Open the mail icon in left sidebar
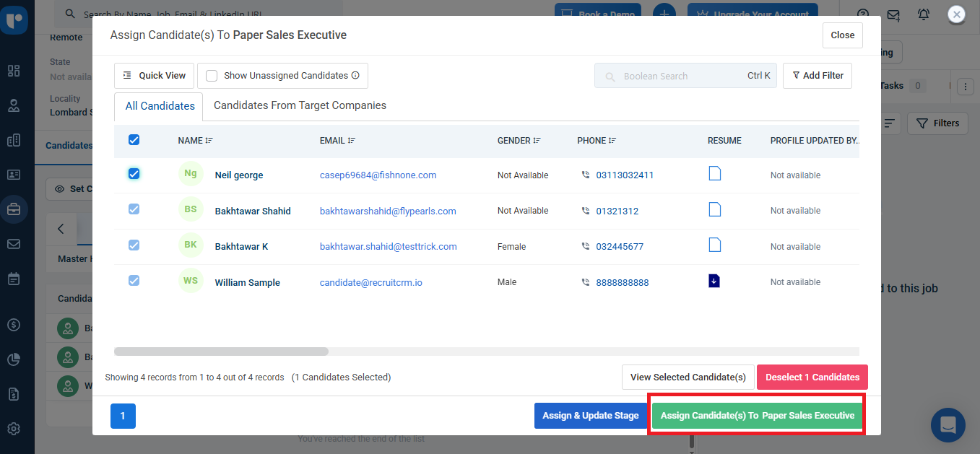 pyautogui.click(x=14, y=244)
